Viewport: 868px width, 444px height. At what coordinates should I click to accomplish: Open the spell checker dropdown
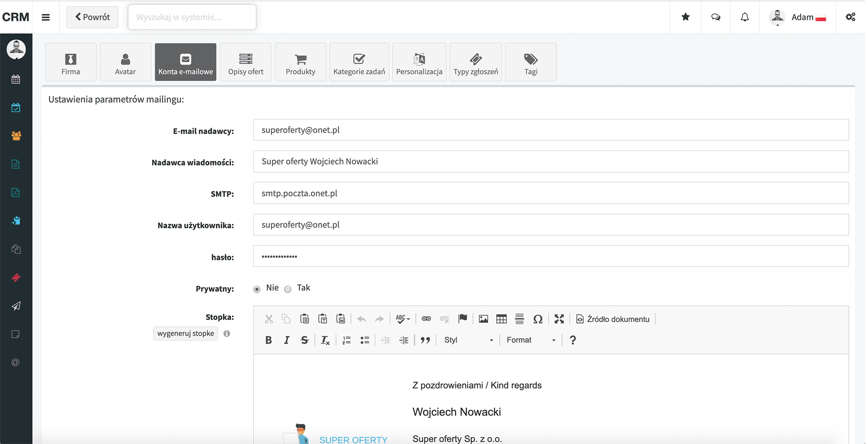click(403, 319)
